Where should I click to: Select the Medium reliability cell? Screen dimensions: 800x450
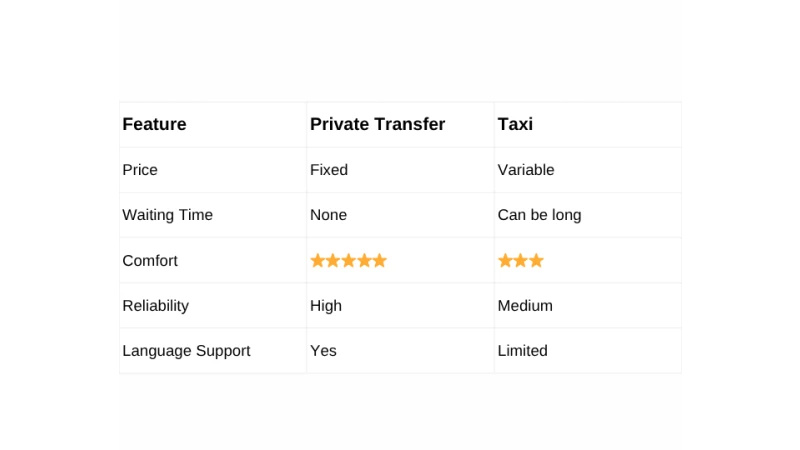[525, 306]
